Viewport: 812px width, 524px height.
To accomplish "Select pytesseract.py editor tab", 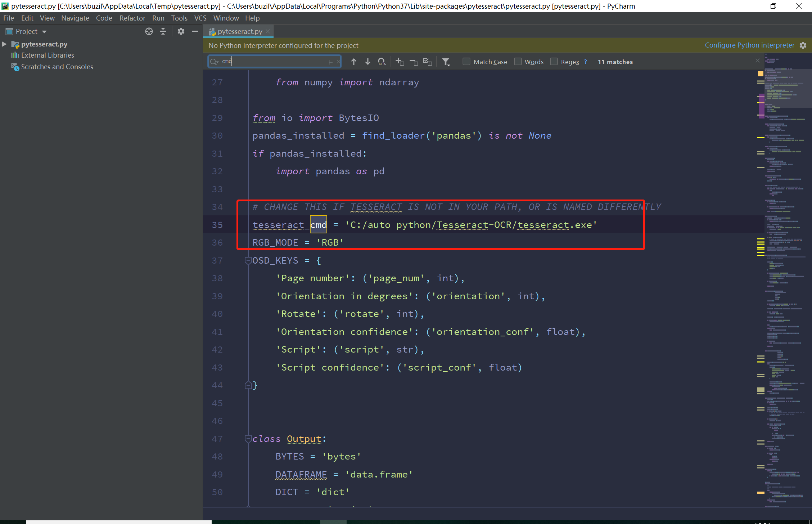I will (240, 32).
